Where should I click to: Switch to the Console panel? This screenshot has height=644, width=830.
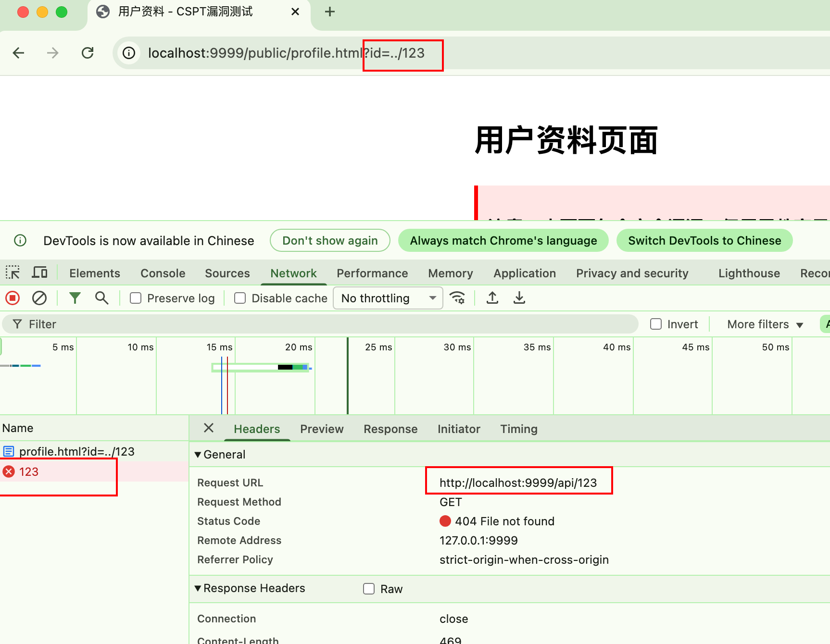[x=163, y=273]
